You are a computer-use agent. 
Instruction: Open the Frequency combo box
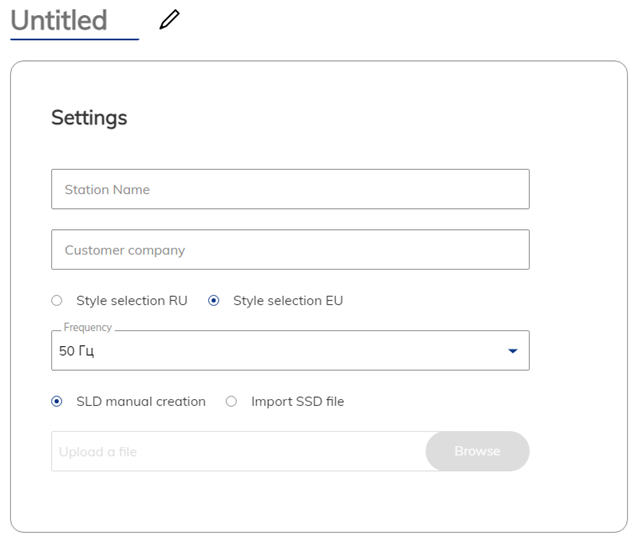280,351
